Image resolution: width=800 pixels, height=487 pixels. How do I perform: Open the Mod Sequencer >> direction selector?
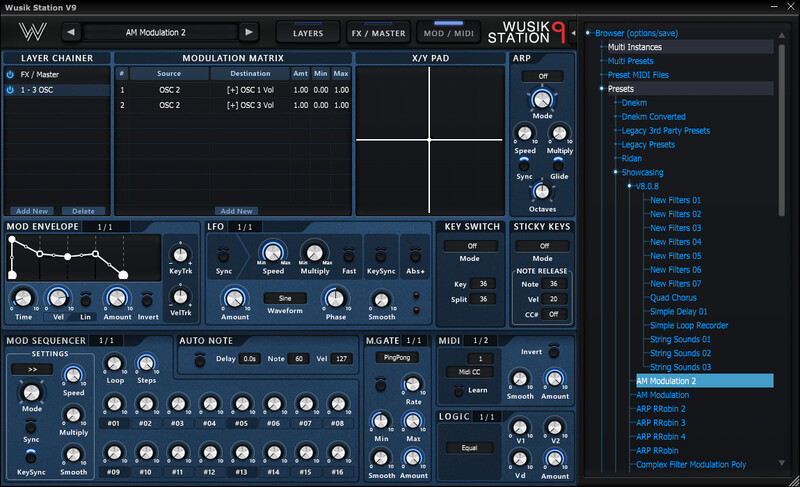click(32, 369)
